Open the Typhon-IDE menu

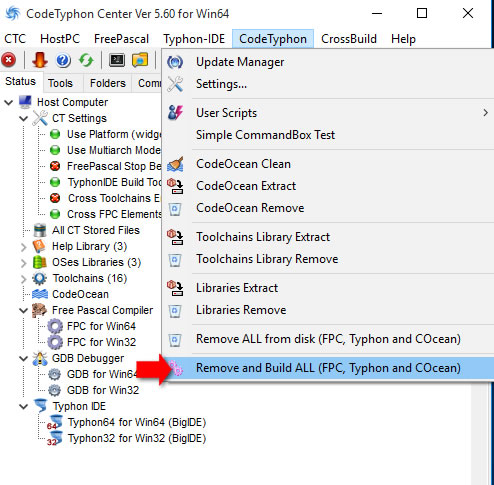(x=194, y=39)
